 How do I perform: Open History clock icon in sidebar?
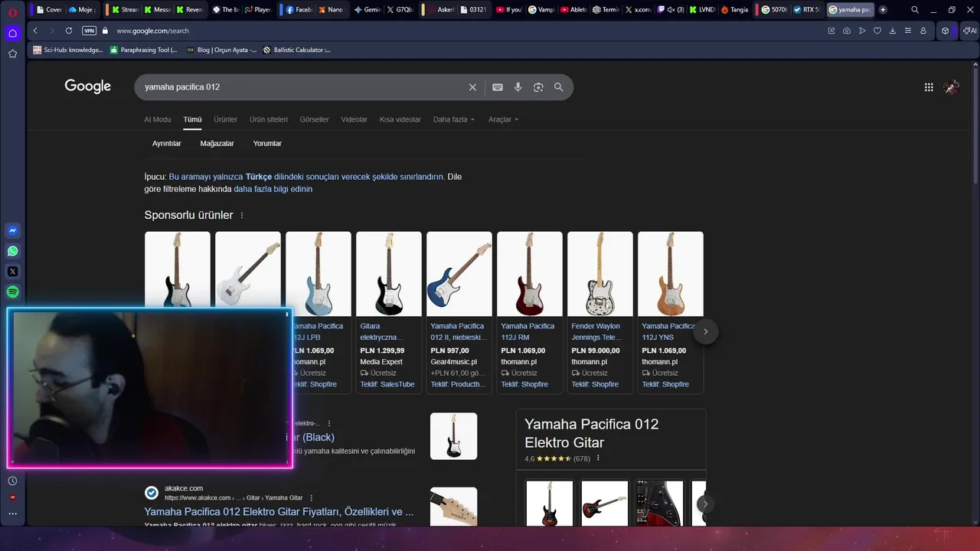pos(12,481)
